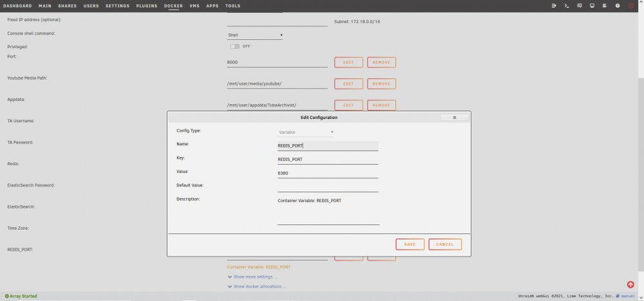This screenshot has height=301, width=644.
Task: Open the Plugins menu
Action: [147, 6]
